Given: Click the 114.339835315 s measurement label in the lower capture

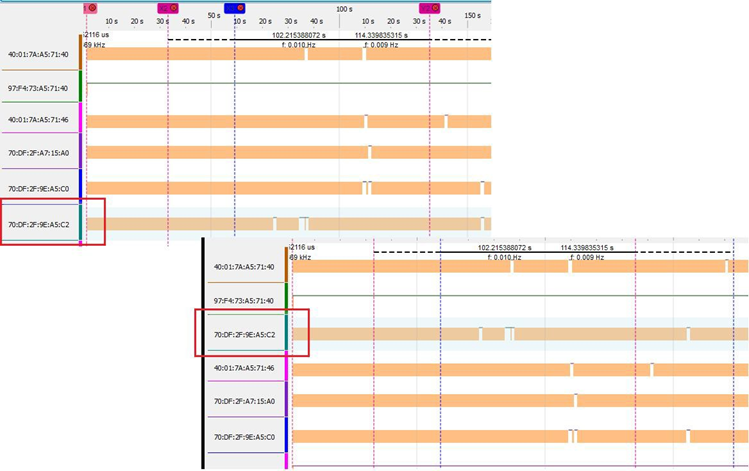Looking at the screenshot, I should pyautogui.click(x=587, y=248).
